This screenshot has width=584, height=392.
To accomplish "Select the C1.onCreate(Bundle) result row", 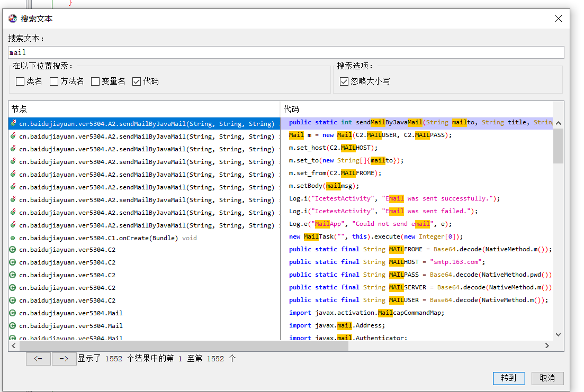I will [x=144, y=238].
